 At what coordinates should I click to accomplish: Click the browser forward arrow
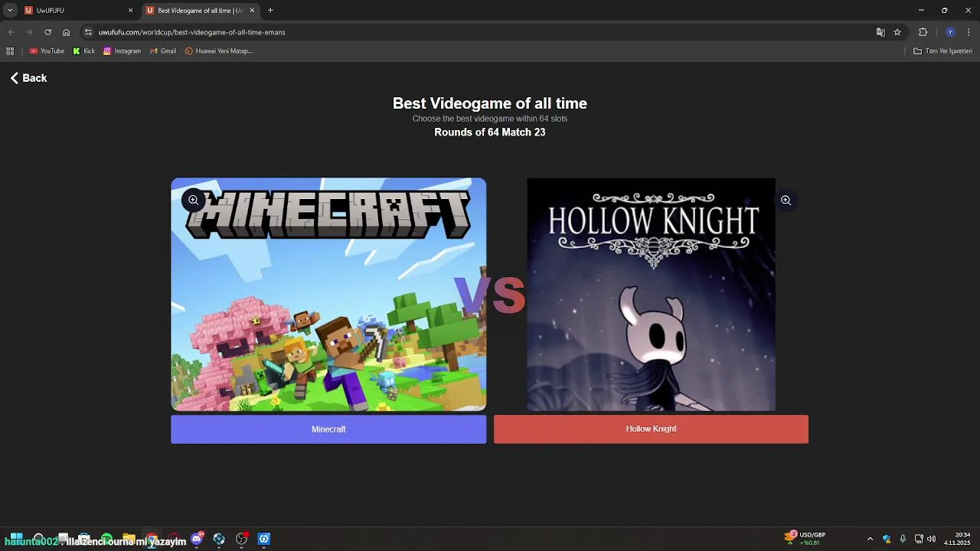(29, 32)
